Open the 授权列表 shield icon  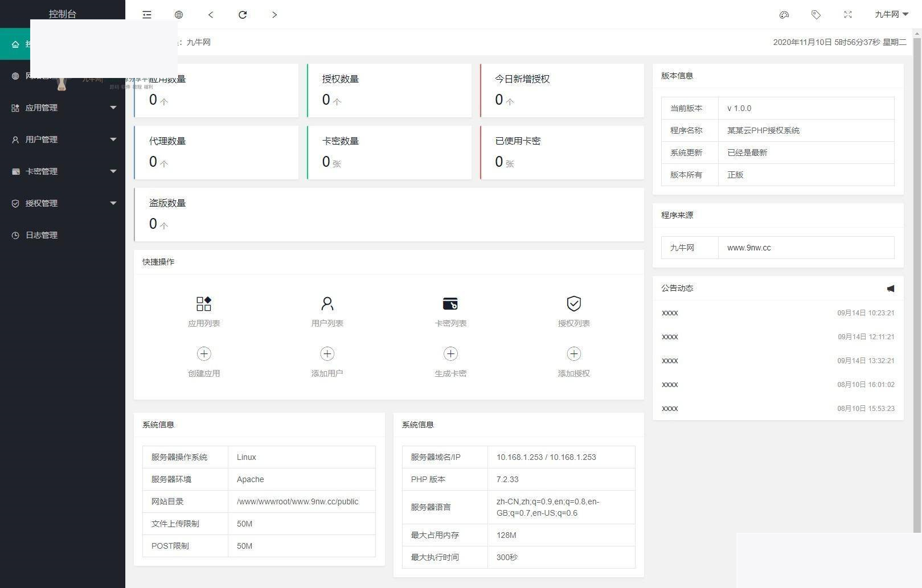(x=573, y=303)
